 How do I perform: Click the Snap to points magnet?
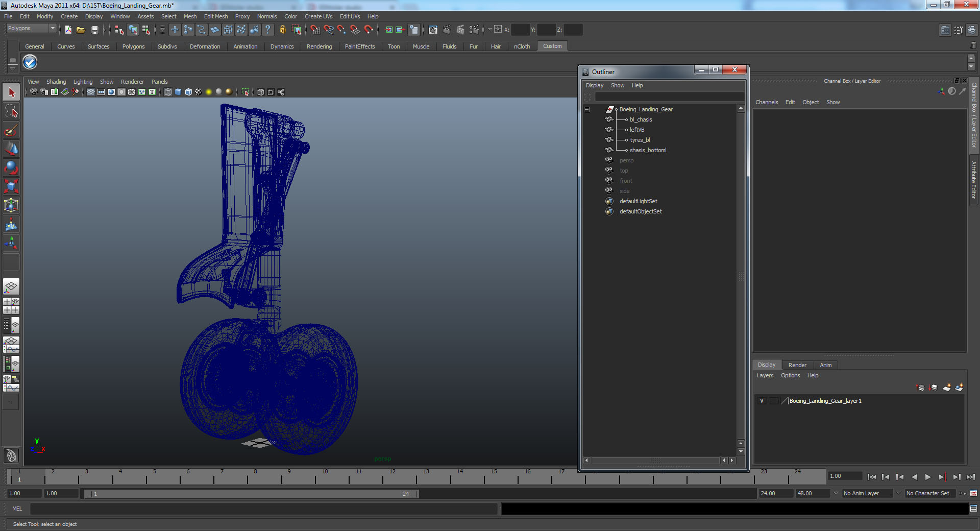tap(342, 30)
